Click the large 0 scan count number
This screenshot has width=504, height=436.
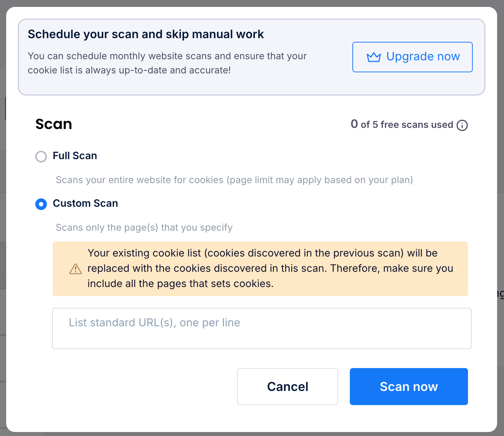355,124
